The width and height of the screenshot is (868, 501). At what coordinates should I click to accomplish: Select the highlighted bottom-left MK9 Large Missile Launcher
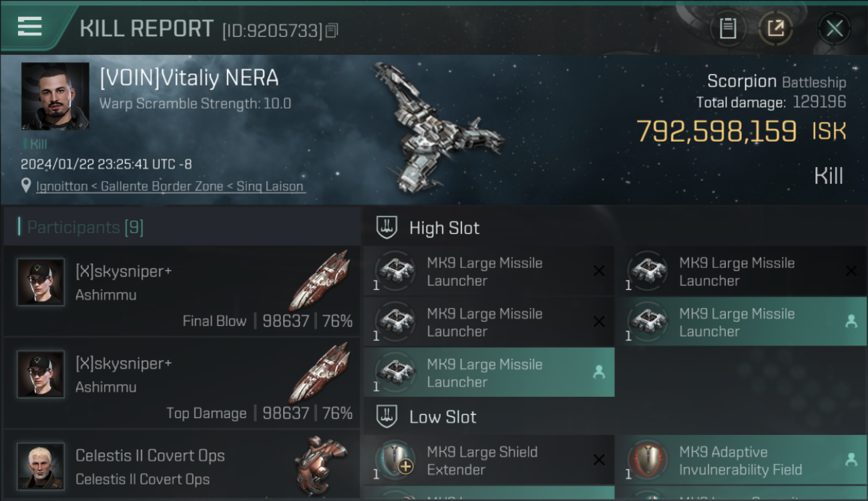489,373
